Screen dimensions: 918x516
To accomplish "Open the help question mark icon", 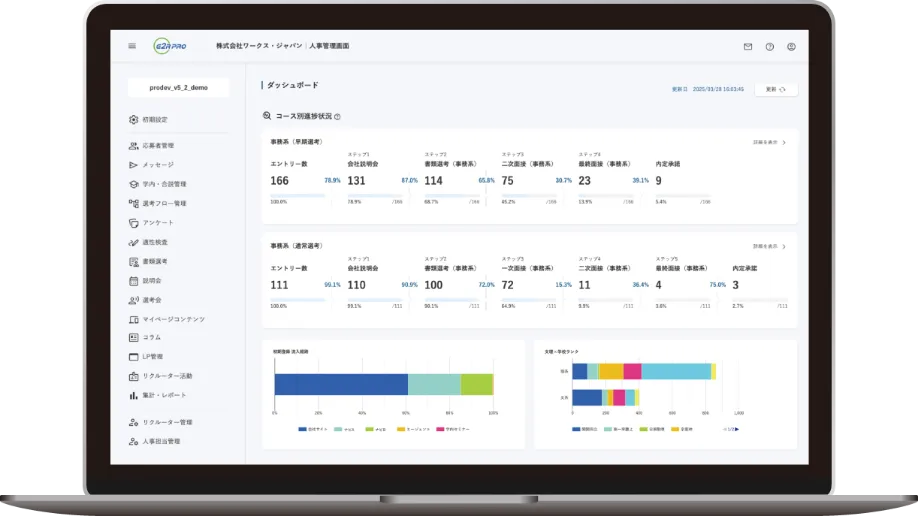I will pos(769,46).
